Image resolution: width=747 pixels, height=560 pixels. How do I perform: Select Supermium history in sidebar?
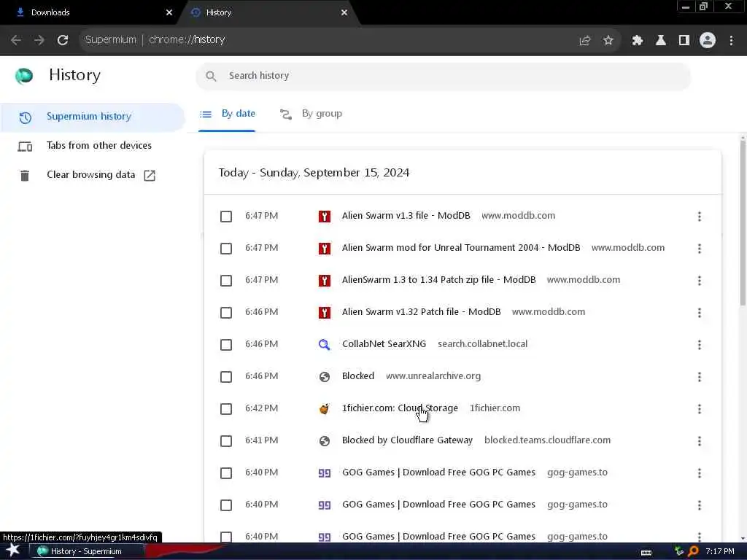[92, 117]
